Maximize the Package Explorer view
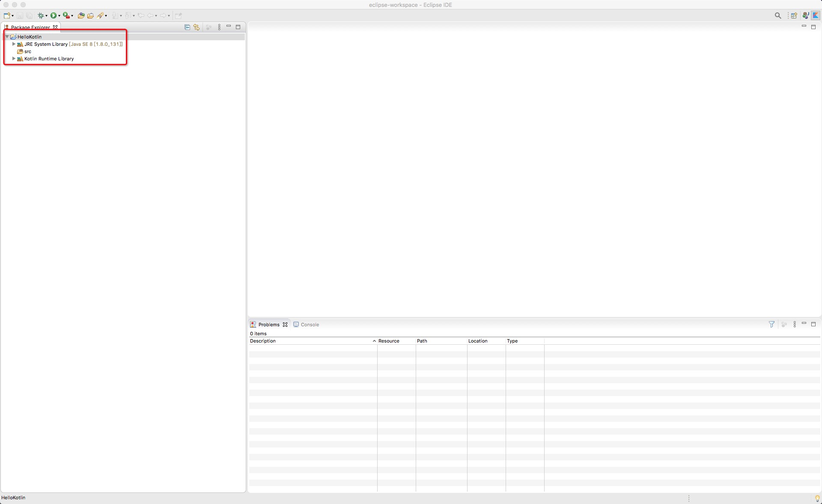The height and width of the screenshot is (504, 822). pos(238,27)
